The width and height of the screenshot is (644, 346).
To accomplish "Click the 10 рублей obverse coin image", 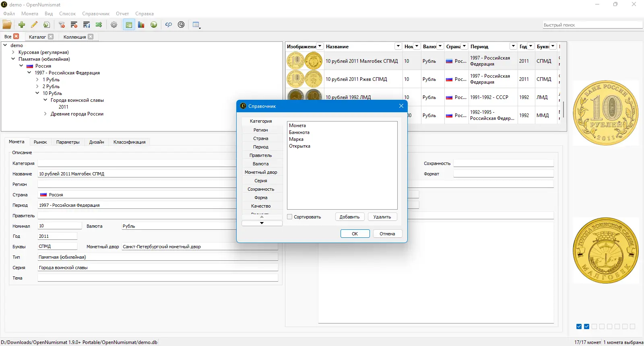I will pos(606,113).
